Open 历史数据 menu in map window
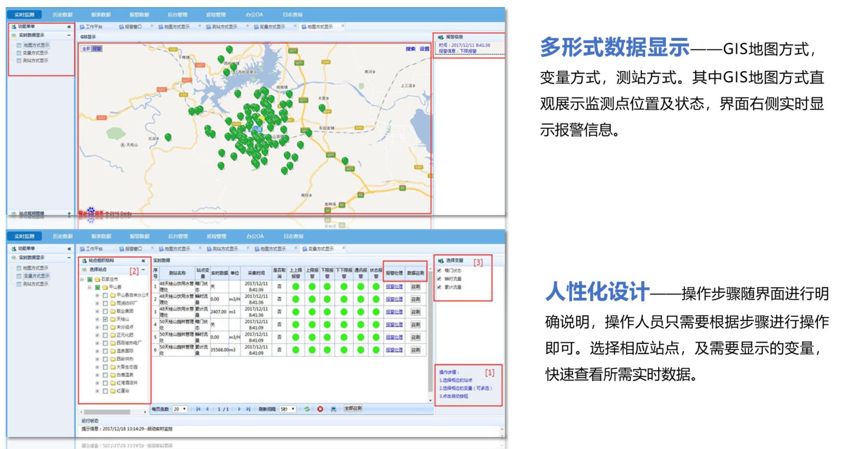868x449 pixels. click(62, 15)
